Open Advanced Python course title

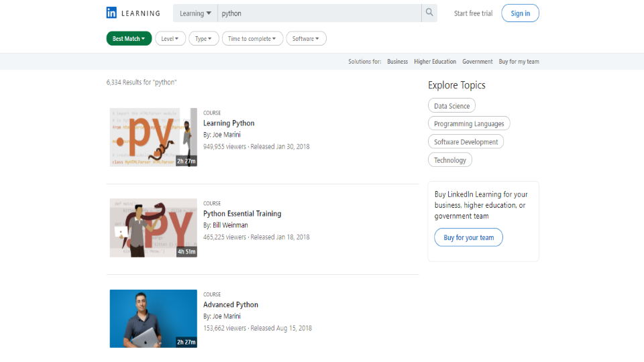point(231,304)
